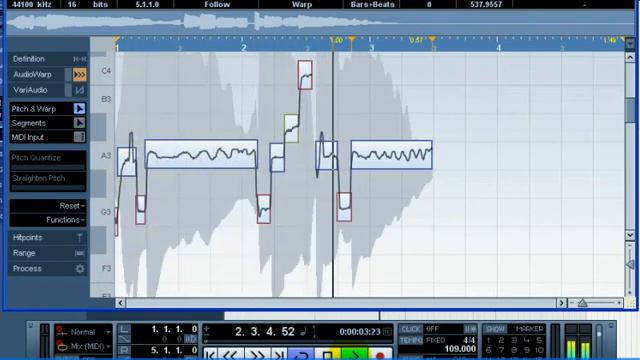The height and width of the screenshot is (360, 640).
Task: Click the Fast Forward transport button
Action: pos(257,355)
